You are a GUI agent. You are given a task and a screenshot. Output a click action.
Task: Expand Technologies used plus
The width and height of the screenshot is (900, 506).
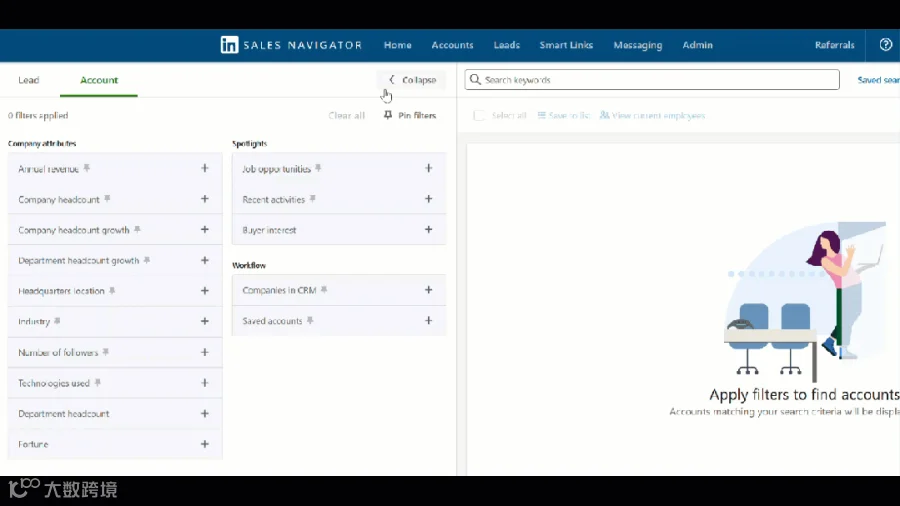pyautogui.click(x=205, y=383)
